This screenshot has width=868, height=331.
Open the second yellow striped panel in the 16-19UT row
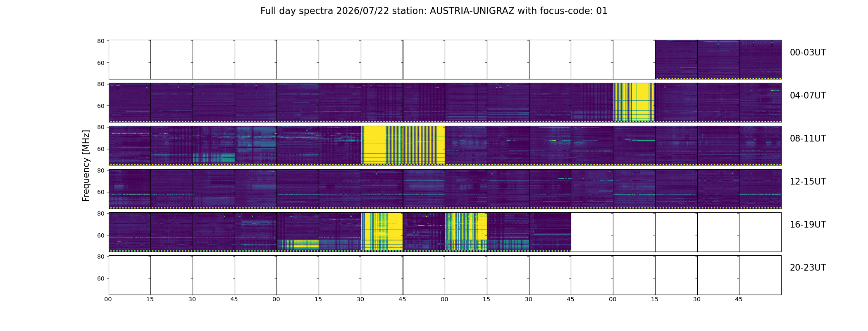(x=466, y=232)
